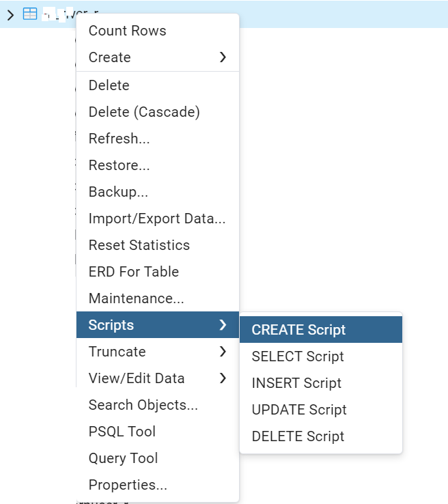Select Delete in the context menu
The width and height of the screenshot is (448, 504).
click(x=158, y=85)
